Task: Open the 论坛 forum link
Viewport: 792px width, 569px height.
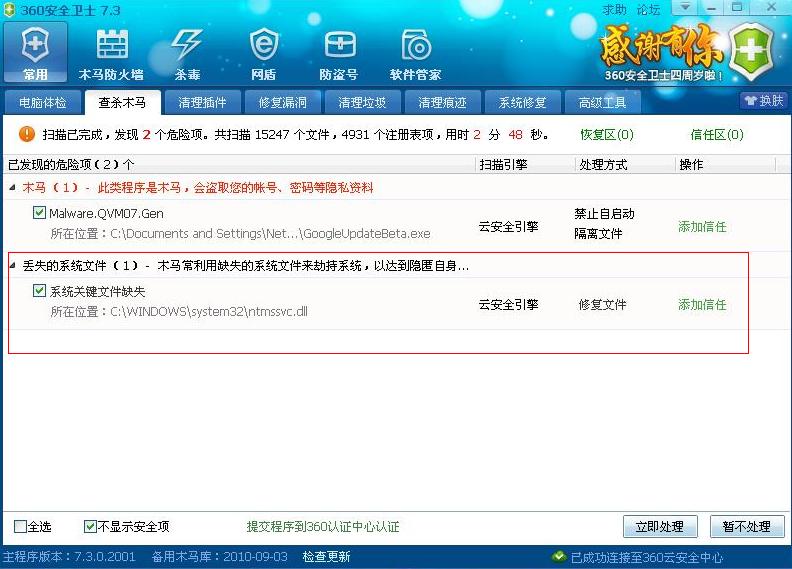Action: click(x=648, y=10)
